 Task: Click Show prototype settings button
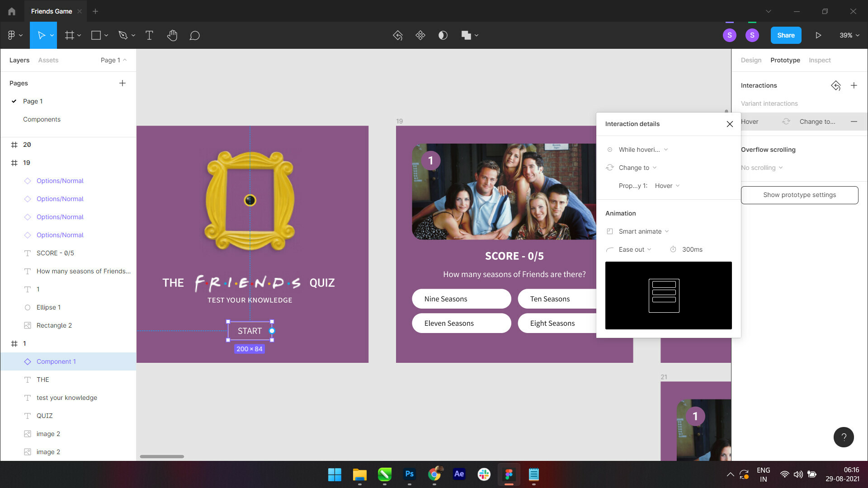pyautogui.click(x=799, y=195)
